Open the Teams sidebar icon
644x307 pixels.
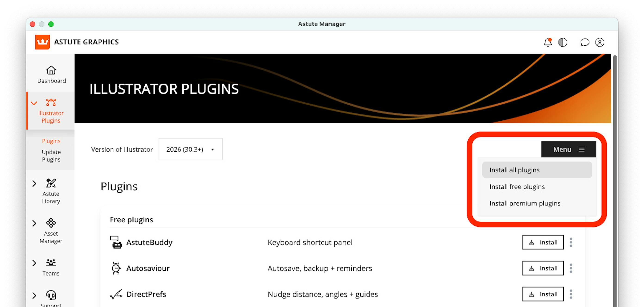51,263
